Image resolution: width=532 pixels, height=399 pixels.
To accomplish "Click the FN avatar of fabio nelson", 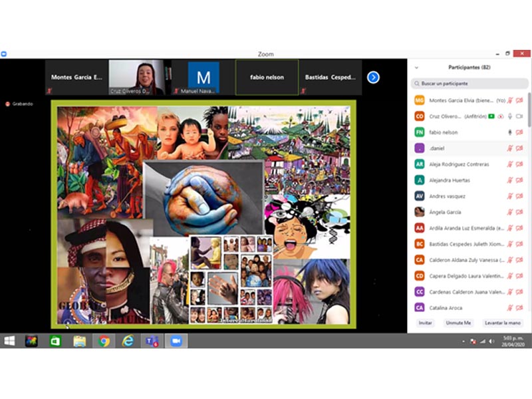I will (420, 132).
